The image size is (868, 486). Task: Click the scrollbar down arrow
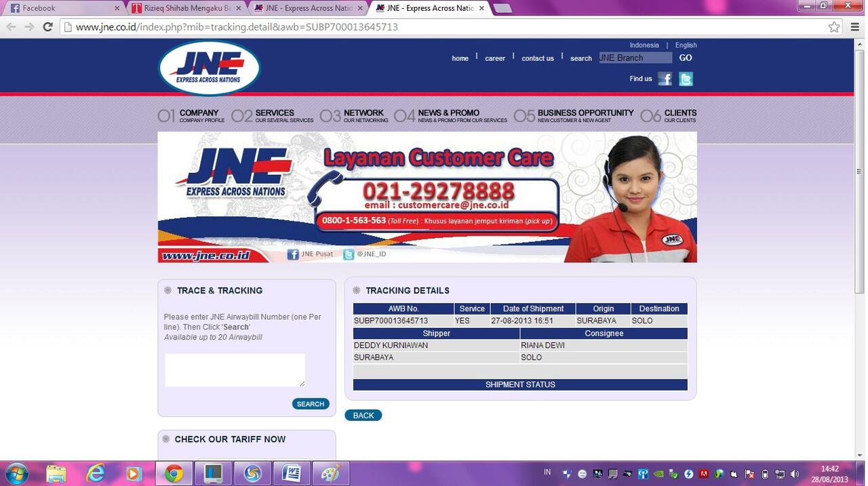[x=860, y=455]
